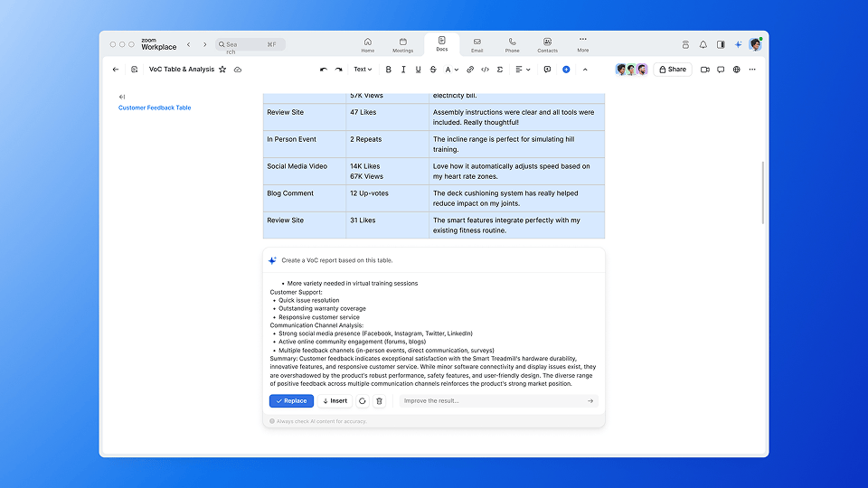The image size is (868, 488).
Task: Start a video meeting from camera icon
Action: click(704, 70)
